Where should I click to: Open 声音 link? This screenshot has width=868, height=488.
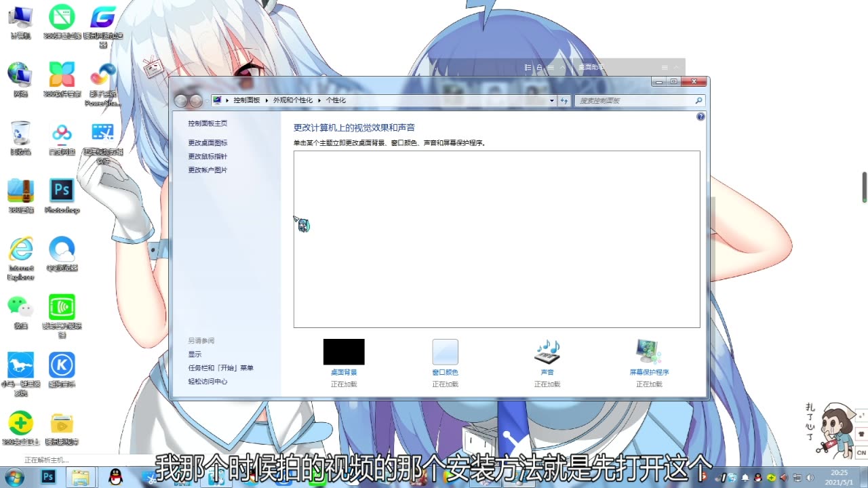[x=547, y=372]
